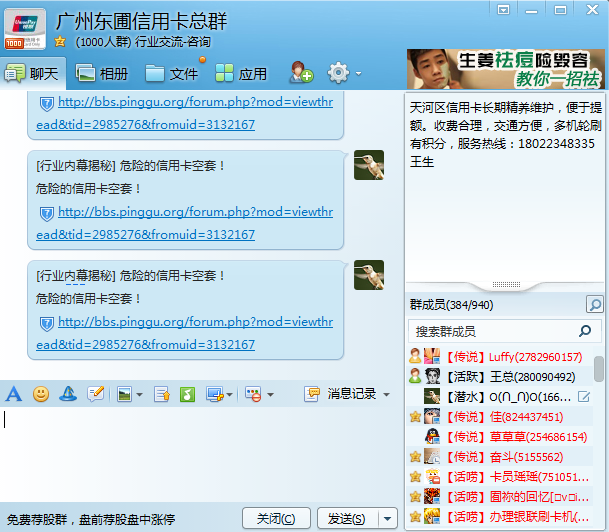Click the member list scrollbar thumb
The image size is (609, 532).
(599, 369)
